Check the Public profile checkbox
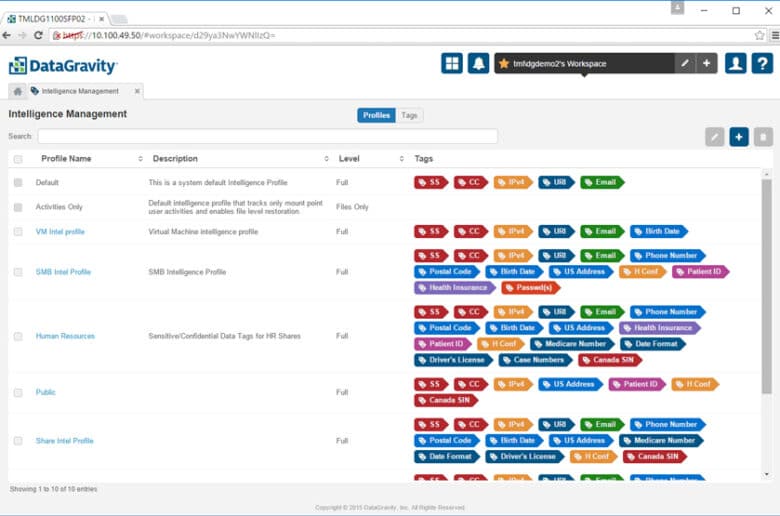780x516 pixels. tap(18, 393)
